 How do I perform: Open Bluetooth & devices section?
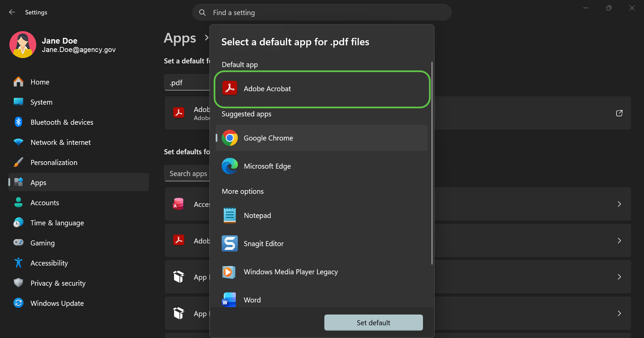(x=79, y=122)
